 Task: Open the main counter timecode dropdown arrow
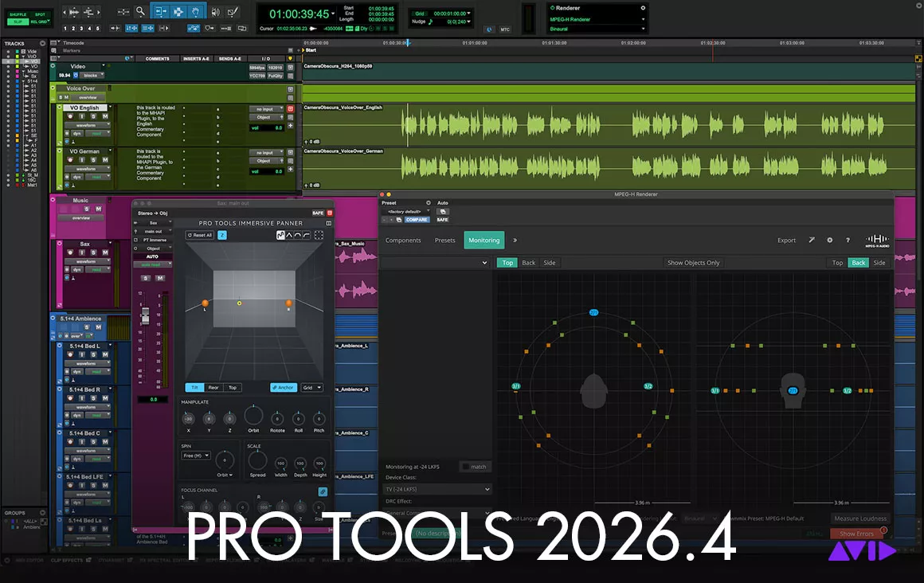click(333, 14)
